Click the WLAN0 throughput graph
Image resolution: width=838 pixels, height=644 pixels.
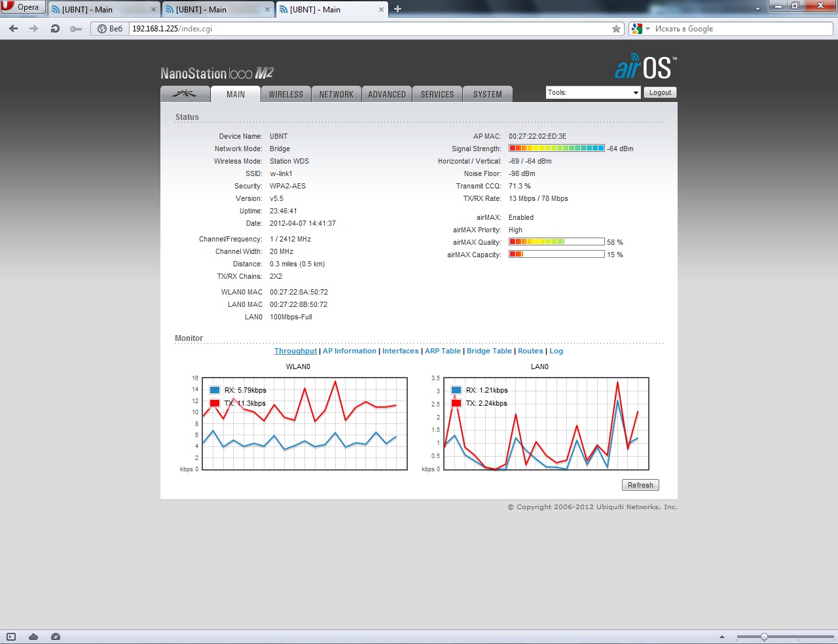pos(305,423)
